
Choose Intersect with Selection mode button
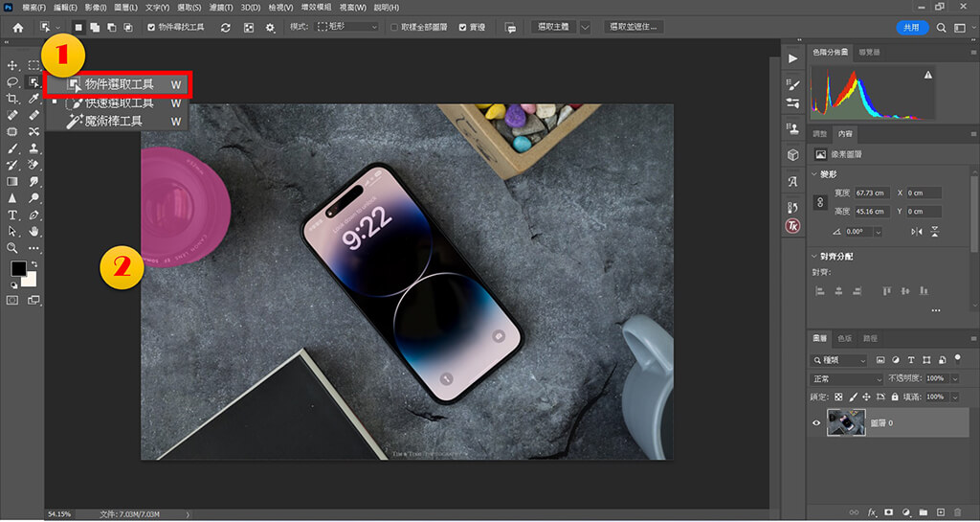pyautogui.click(x=127, y=28)
